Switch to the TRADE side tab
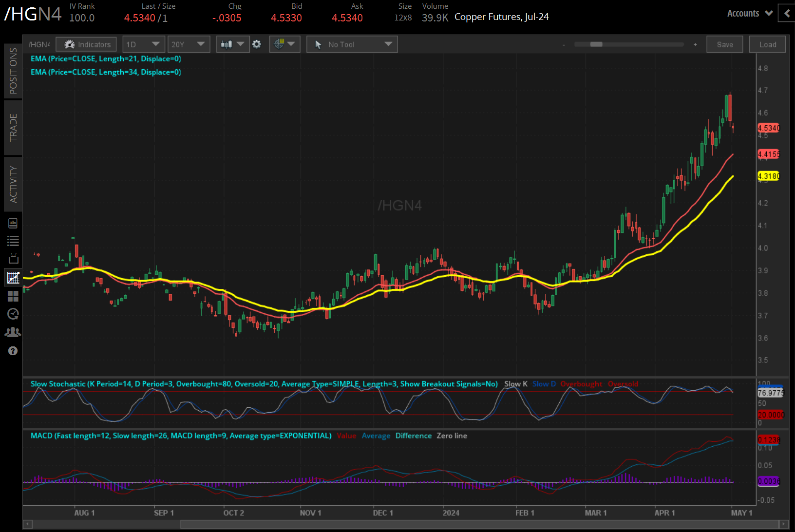Screen dimensions: 795x532 [x=13, y=128]
